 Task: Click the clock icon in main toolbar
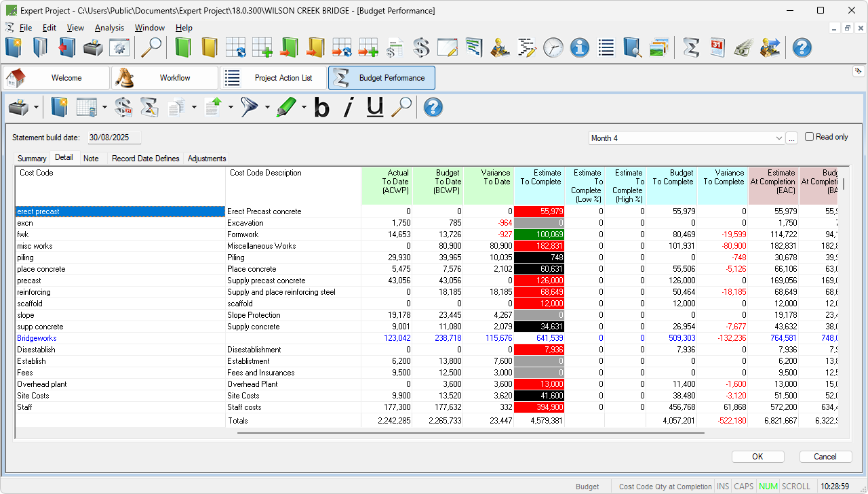pyautogui.click(x=553, y=47)
